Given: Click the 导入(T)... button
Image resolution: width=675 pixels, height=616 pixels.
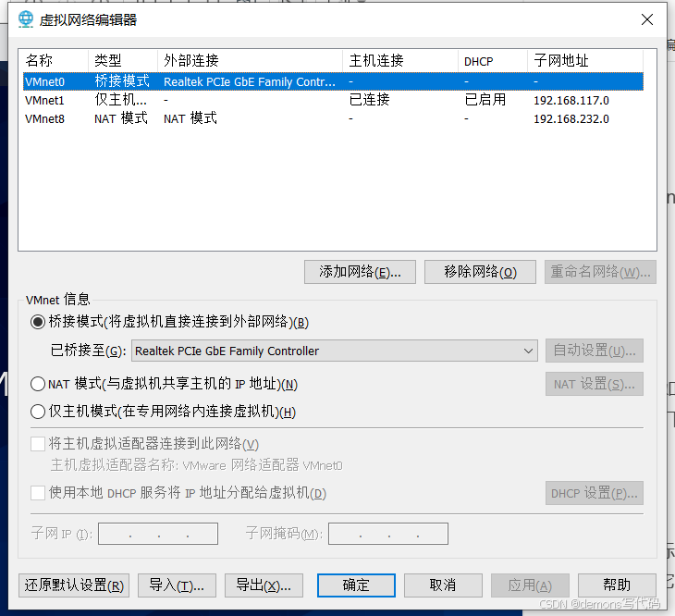Looking at the screenshot, I should pos(177,585).
